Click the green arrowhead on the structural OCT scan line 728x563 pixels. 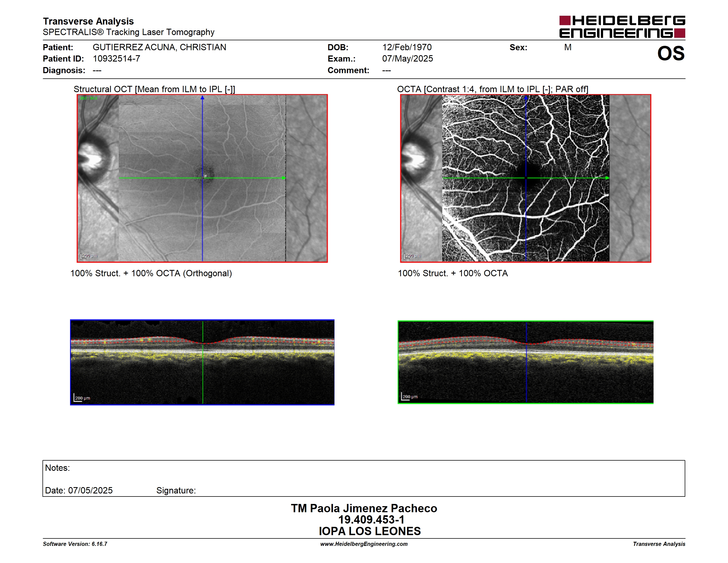[284, 178]
